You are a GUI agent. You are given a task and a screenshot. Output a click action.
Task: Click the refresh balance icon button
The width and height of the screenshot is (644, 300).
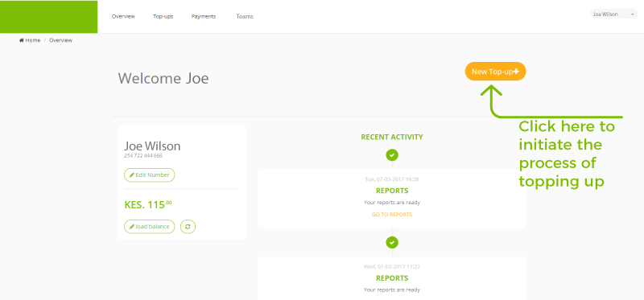click(x=188, y=227)
